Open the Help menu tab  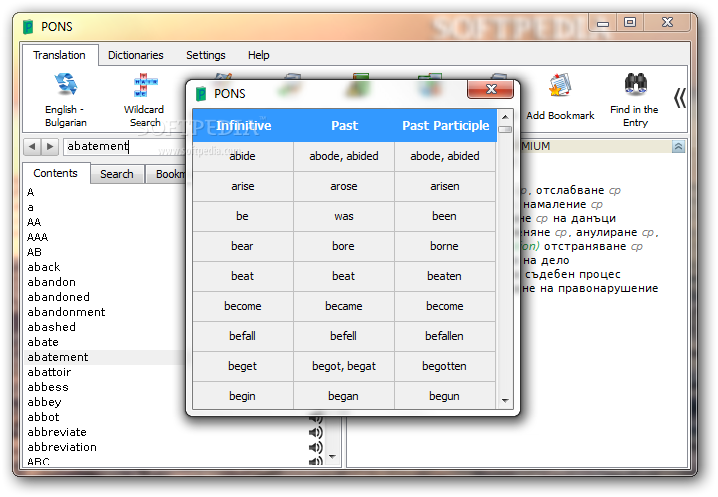pyautogui.click(x=259, y=55)
